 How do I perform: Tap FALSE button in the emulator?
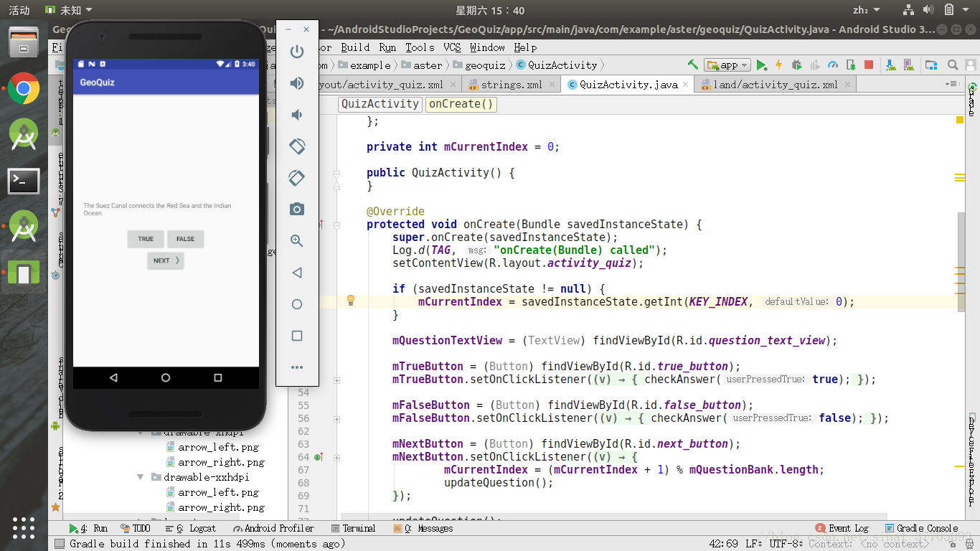point(186,239)
